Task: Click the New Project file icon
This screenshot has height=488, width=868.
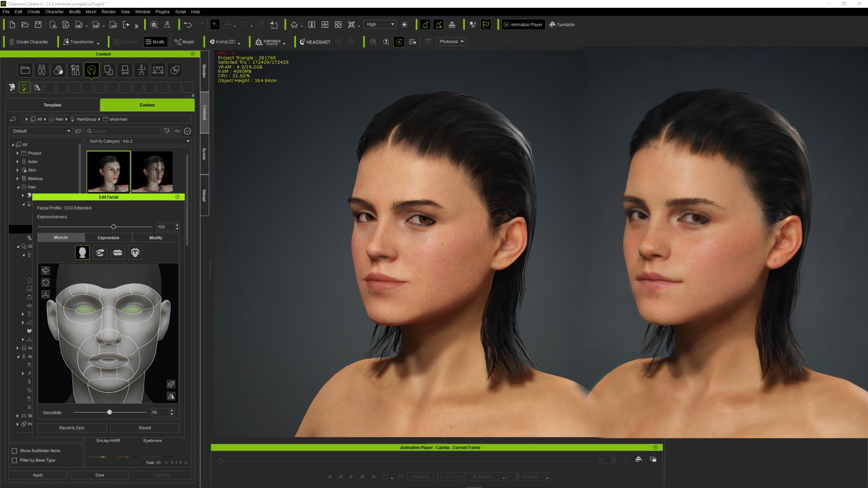Action: click(12, 25)
